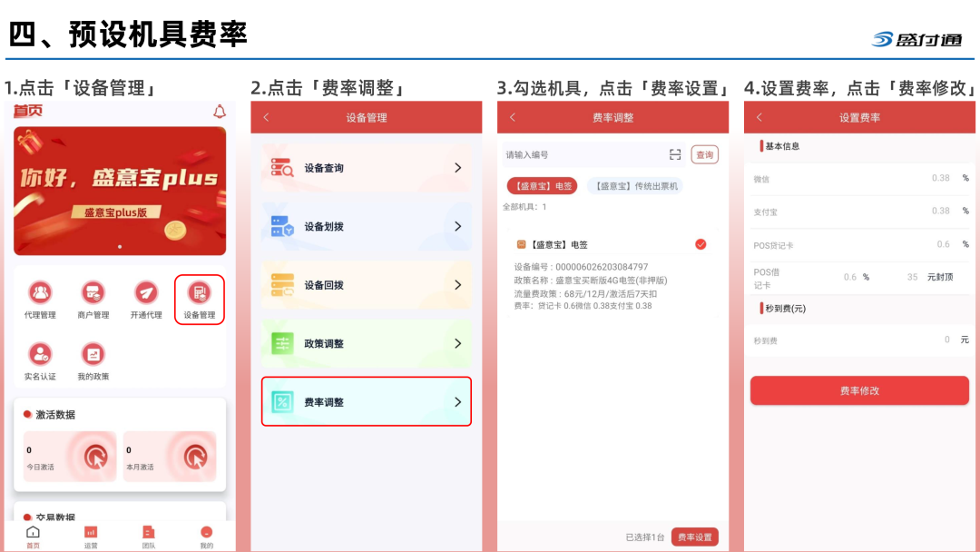Click the 基本信息 section heading
This screenshot has height=552, width=980.
click(782, 146)
